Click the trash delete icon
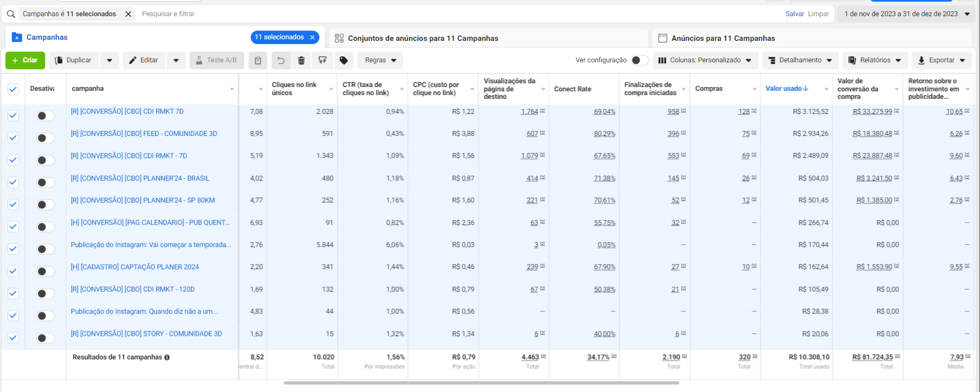Screen dimensions: 980x392 [302, 60]
